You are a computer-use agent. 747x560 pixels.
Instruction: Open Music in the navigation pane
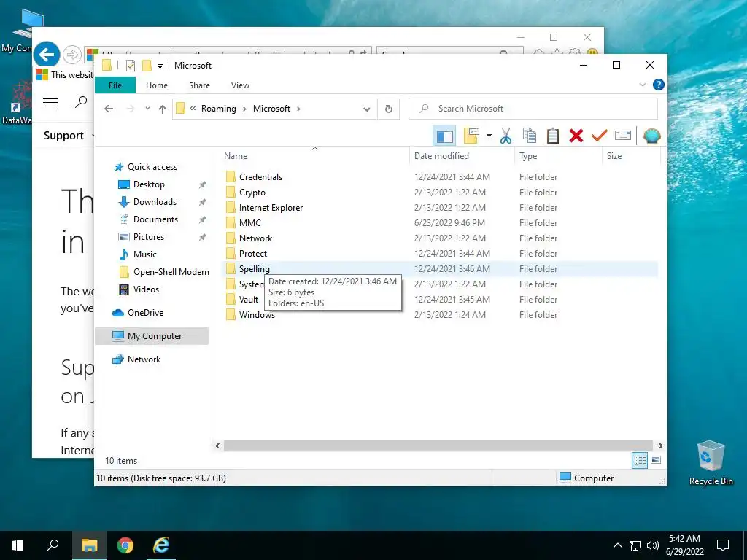point(145,254)
